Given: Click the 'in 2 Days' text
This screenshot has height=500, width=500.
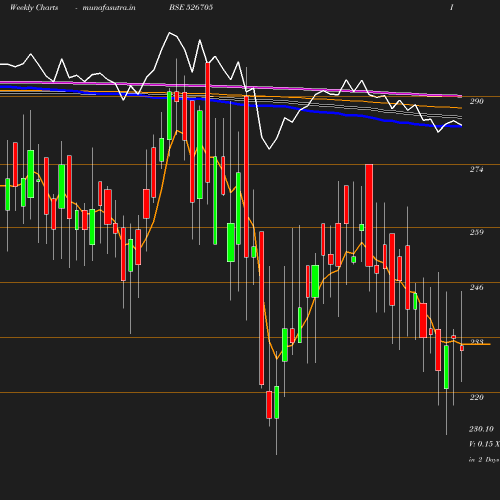Looking at the screenshot, I should 484,460.
